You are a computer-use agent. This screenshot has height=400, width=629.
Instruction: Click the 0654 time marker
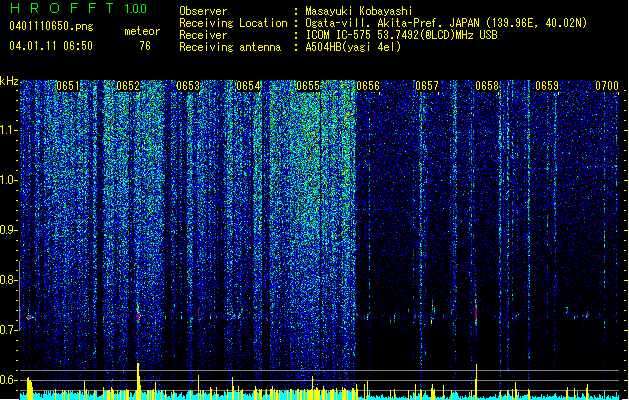[248, 86]
